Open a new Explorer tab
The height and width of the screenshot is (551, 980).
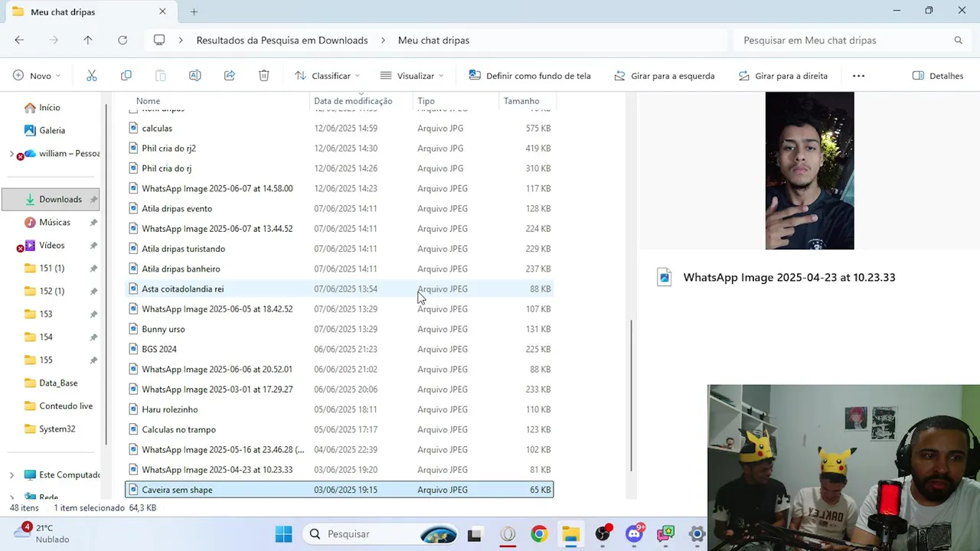click(194, 11)
